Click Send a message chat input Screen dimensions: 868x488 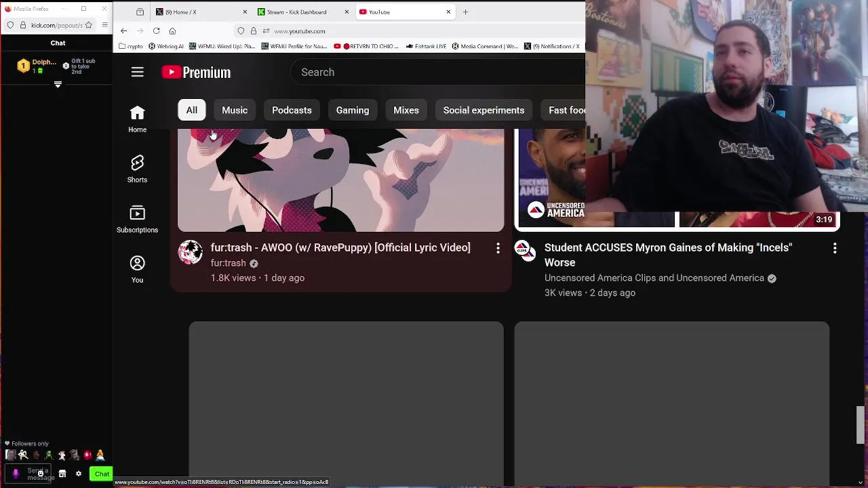(x=27, y=474)
